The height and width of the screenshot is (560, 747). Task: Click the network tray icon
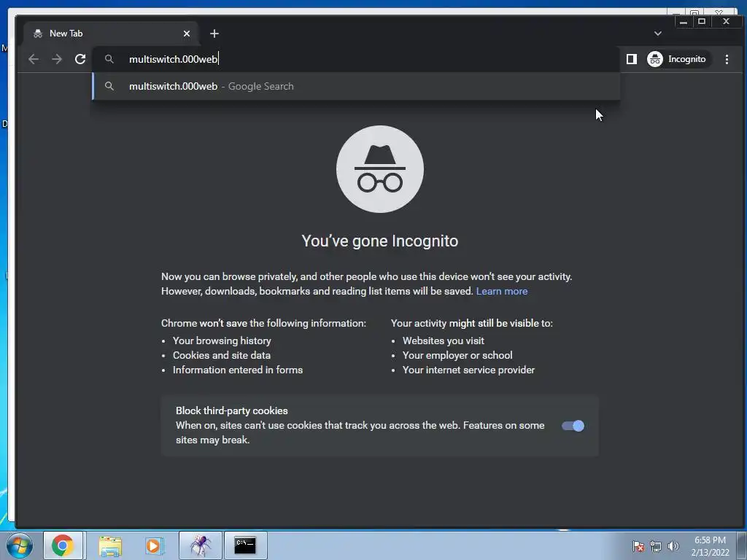click(656, 546)
